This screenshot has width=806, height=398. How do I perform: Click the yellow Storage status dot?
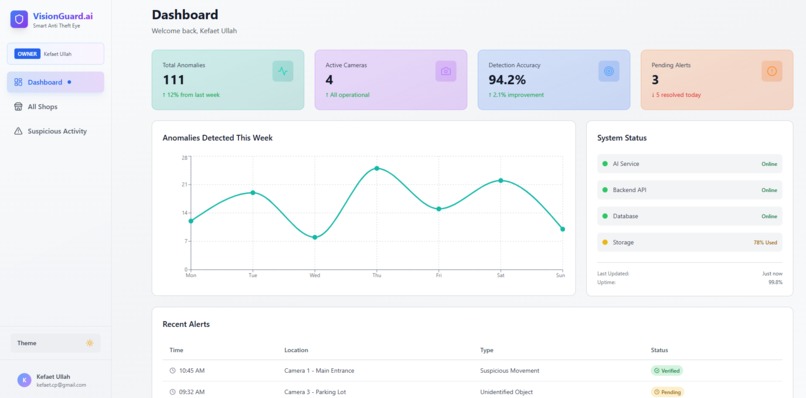[x=605, y=242]
